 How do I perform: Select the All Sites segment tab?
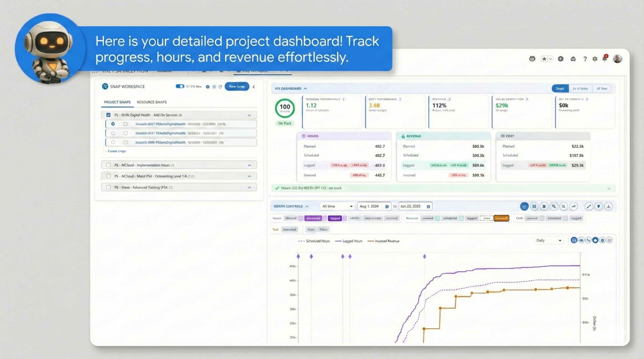point(602,88)
